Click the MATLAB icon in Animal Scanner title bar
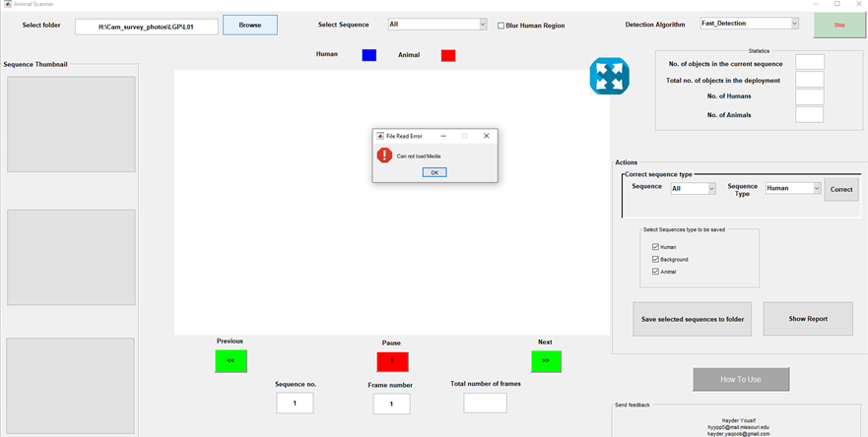The image size is (868, 437). (x=7, y=4)
